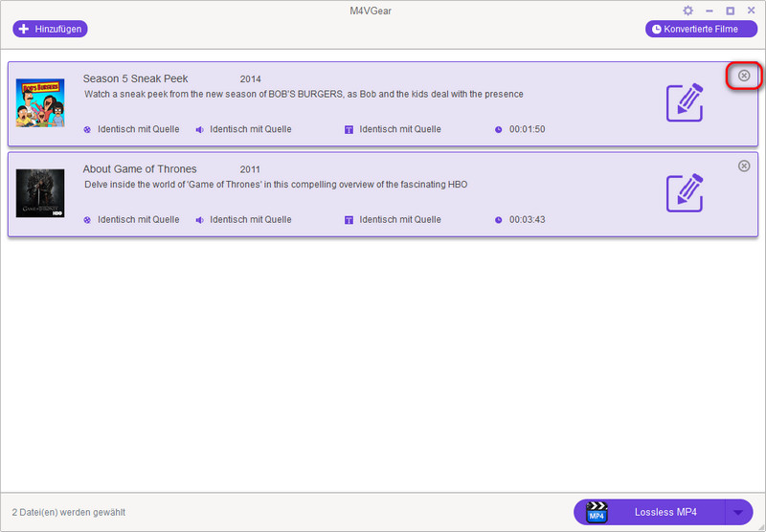Remove About Game of Thrones from list

[744, 166]
